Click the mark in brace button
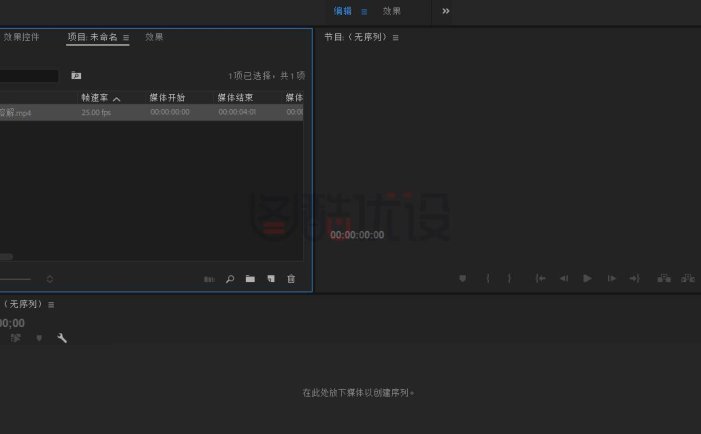The image size is (701, 434). tap(488, 278)
